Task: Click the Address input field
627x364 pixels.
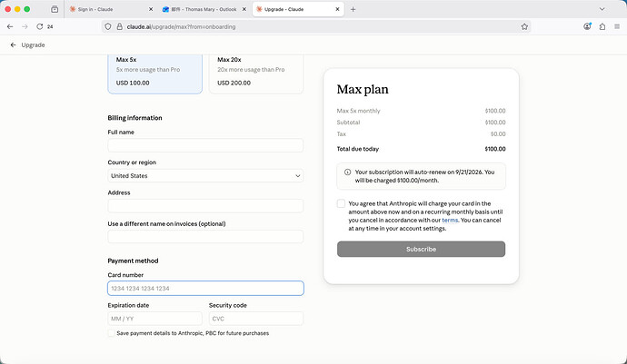Action: [x=205, y=206]
